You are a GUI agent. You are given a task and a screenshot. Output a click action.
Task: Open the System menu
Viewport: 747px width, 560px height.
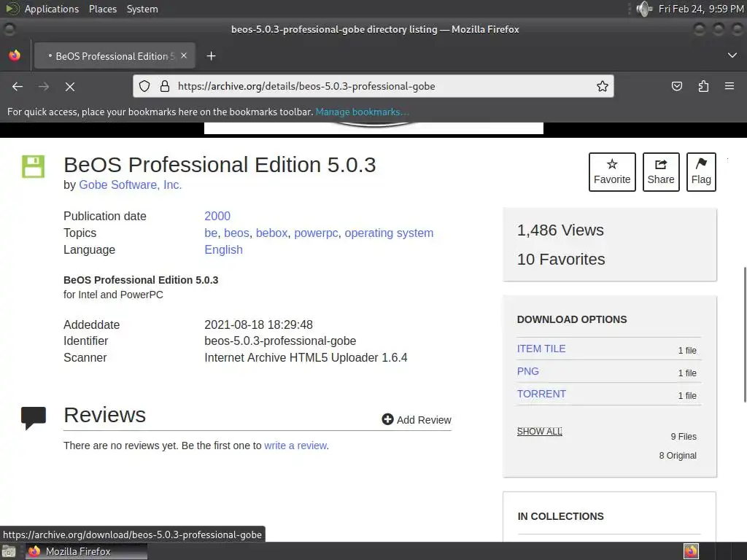142,9
